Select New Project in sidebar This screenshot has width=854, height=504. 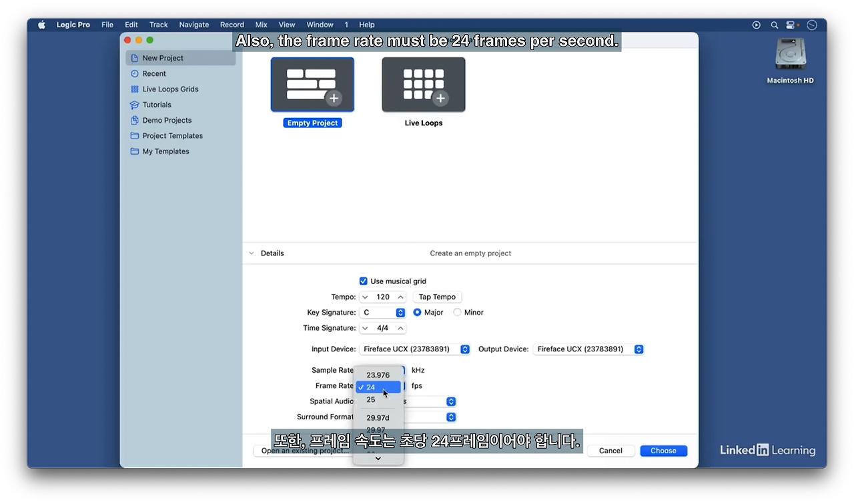pyautogui.click(x=181, y=58)
